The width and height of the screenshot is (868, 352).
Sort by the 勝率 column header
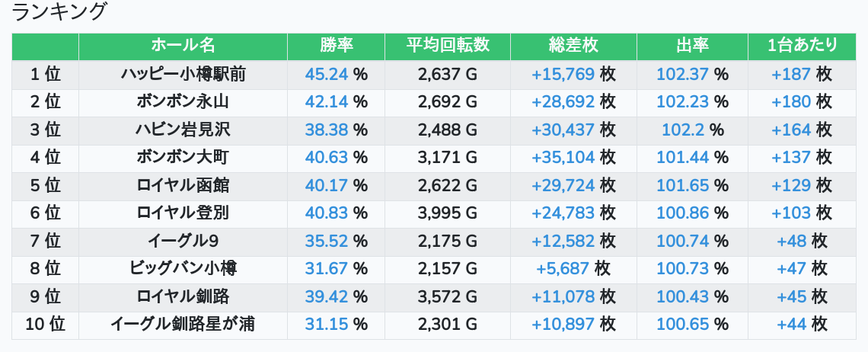336,46
